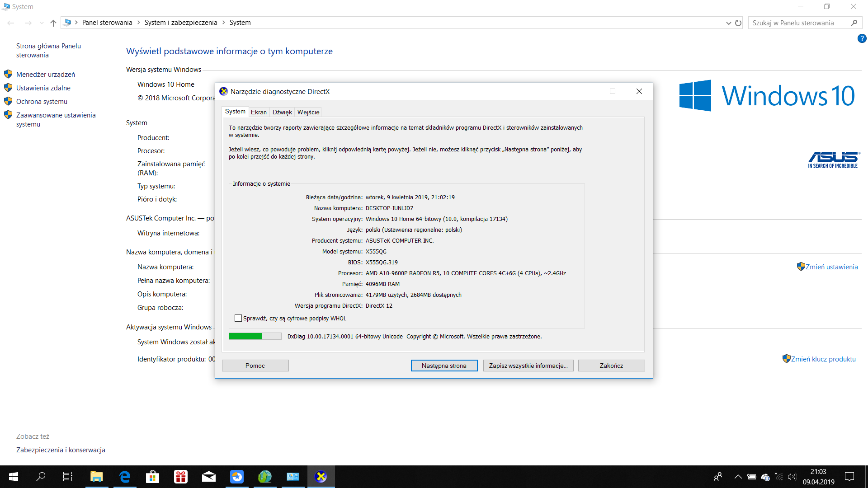Screen dimensions: 868x488
Task: Minimize the DirectX diagnostic dialog
Action: [x=586, y=91]
